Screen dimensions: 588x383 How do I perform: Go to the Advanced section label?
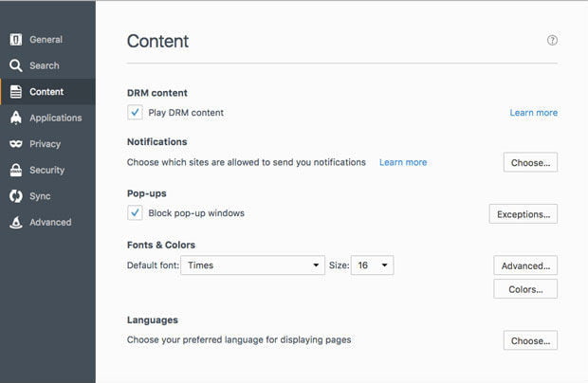(50, 222)
